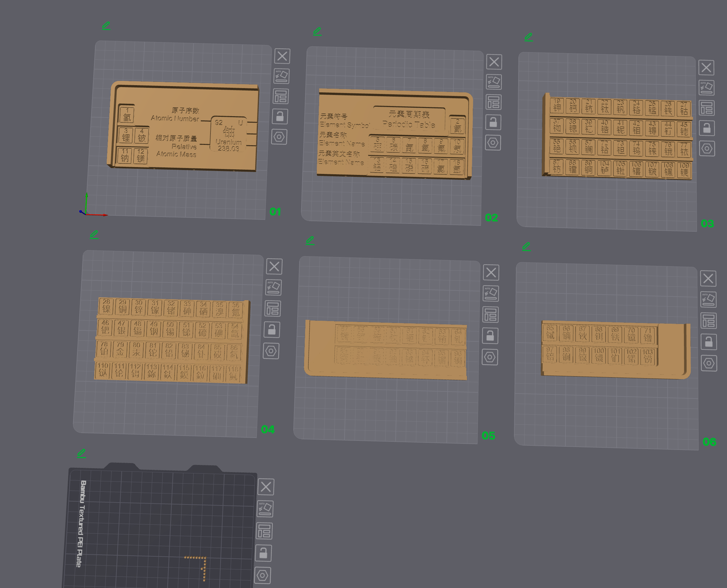Arrange objects on plate 04
This screenshot has width=727, height=588.
272,309
